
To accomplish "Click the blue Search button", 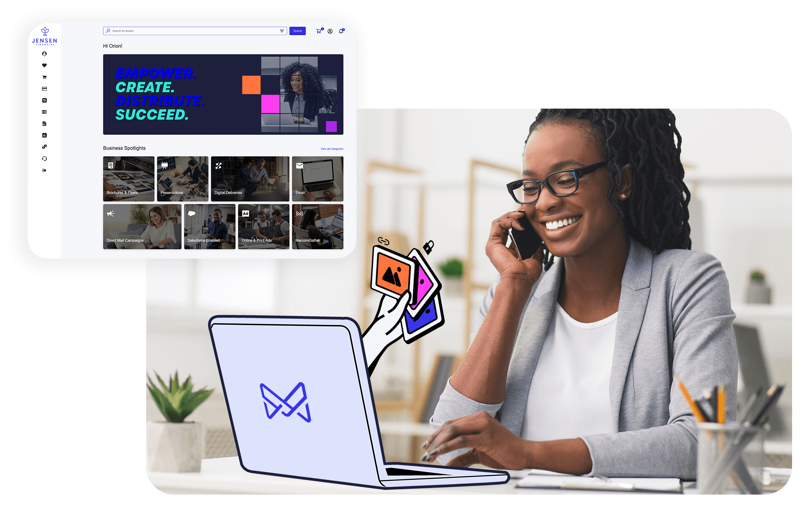I will pos(298,30).
